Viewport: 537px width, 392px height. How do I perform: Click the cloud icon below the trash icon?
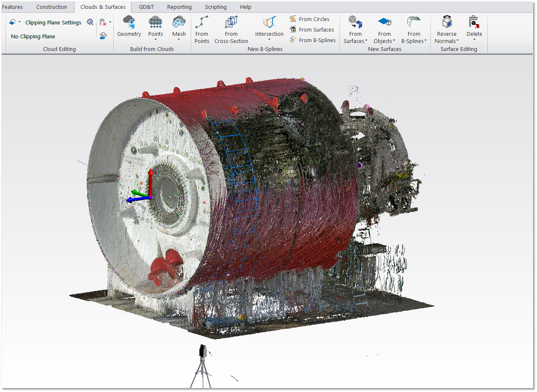click(103, 36)
